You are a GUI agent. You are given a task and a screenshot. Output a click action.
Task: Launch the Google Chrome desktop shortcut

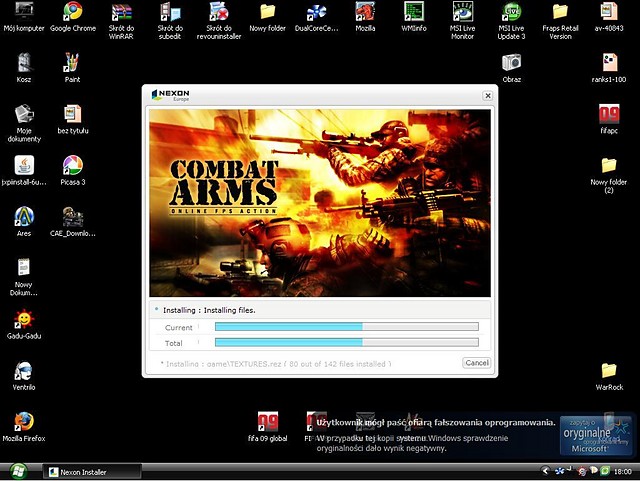click(73, 17)
